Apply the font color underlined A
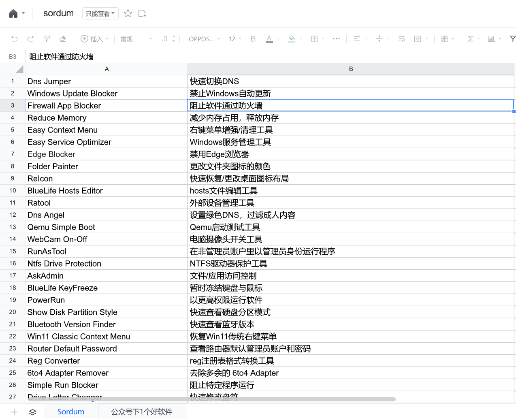 click(269, 39)
